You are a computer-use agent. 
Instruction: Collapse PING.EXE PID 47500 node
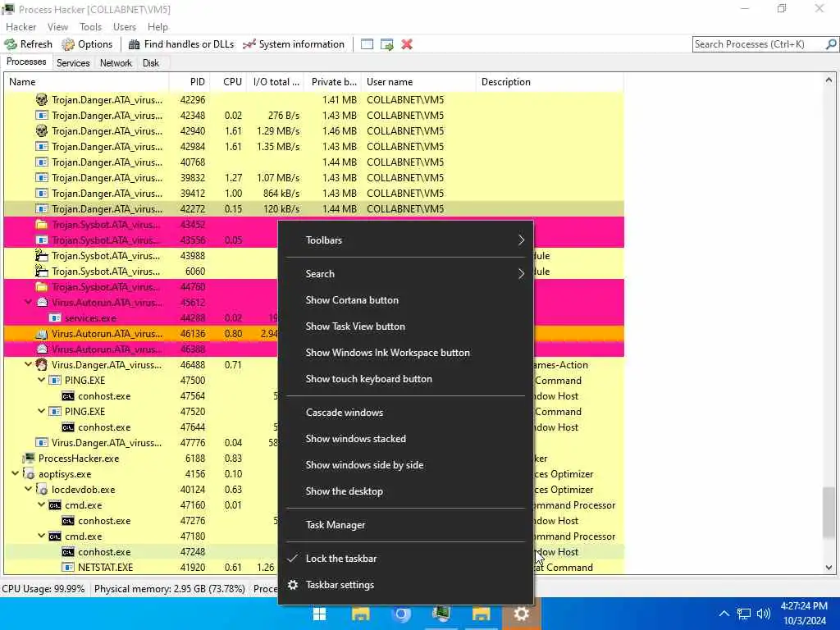(x=41, y=380)
